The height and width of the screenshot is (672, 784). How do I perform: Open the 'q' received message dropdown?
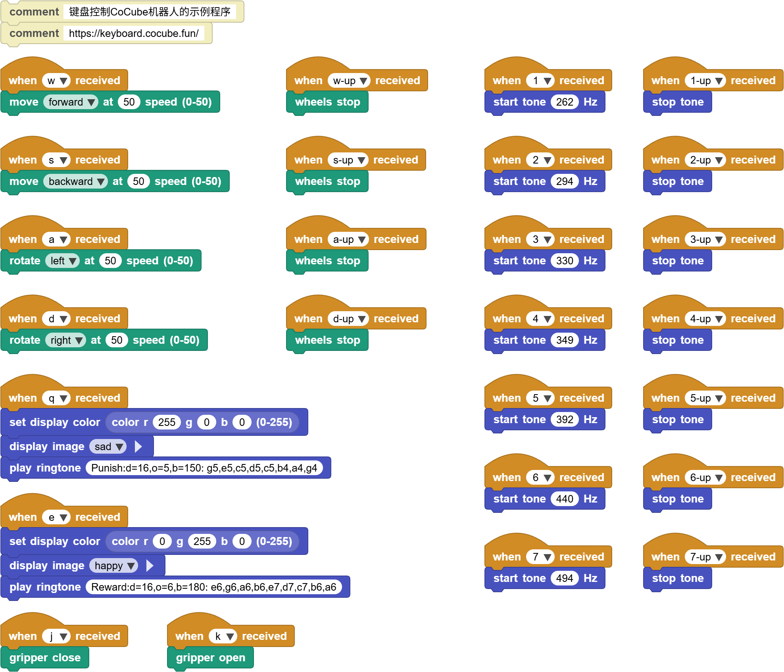(x=56, y=398)
